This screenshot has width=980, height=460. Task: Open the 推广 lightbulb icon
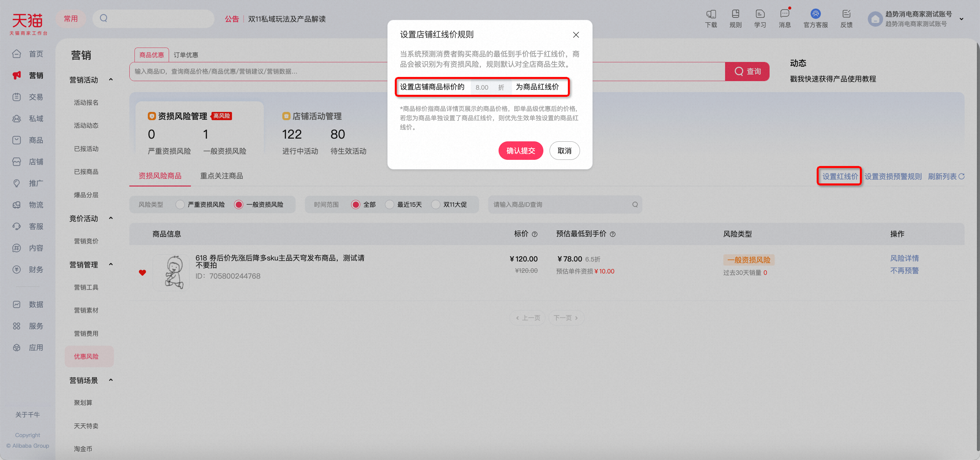(x=16, y=183)
